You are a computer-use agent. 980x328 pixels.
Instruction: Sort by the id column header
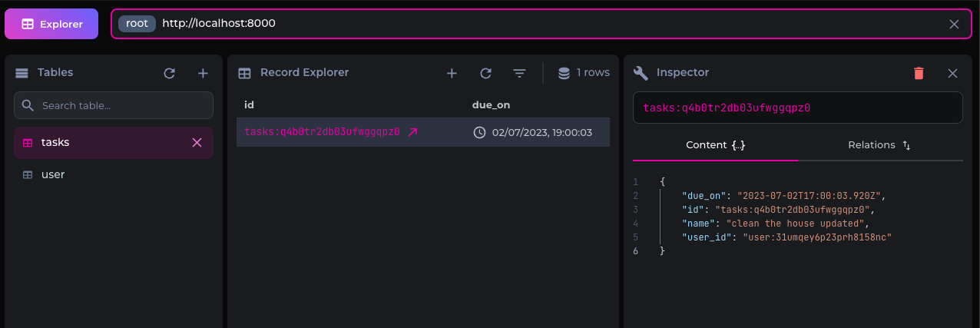coord(249,105)
